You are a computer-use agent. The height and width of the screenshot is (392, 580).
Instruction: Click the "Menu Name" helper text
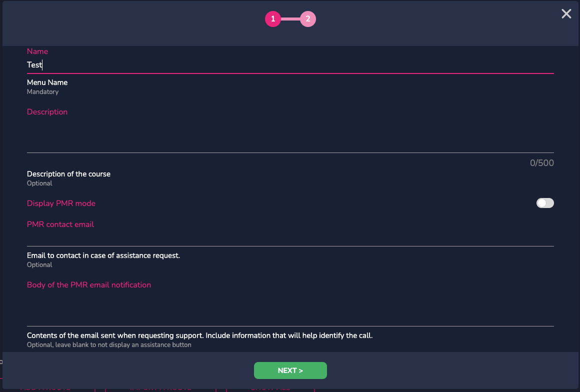(47, 82)
